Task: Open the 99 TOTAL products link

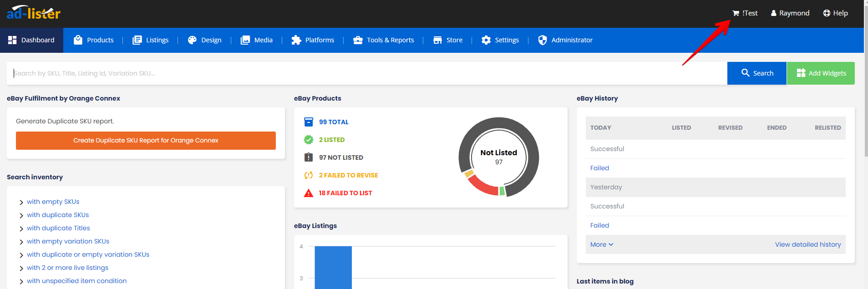Action: click(334, 122)
